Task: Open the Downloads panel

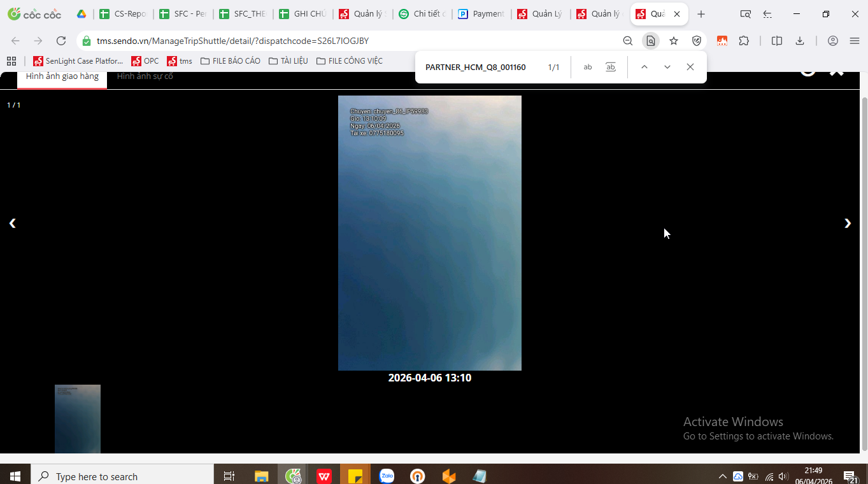Action: 800,41
